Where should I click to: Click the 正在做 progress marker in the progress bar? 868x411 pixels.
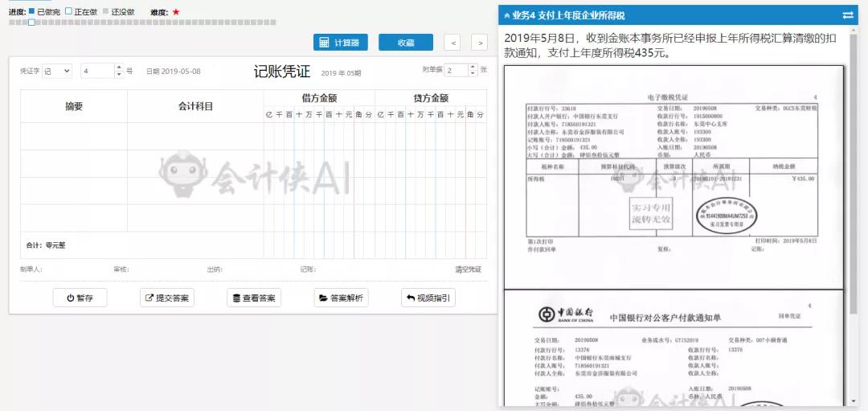31,23
